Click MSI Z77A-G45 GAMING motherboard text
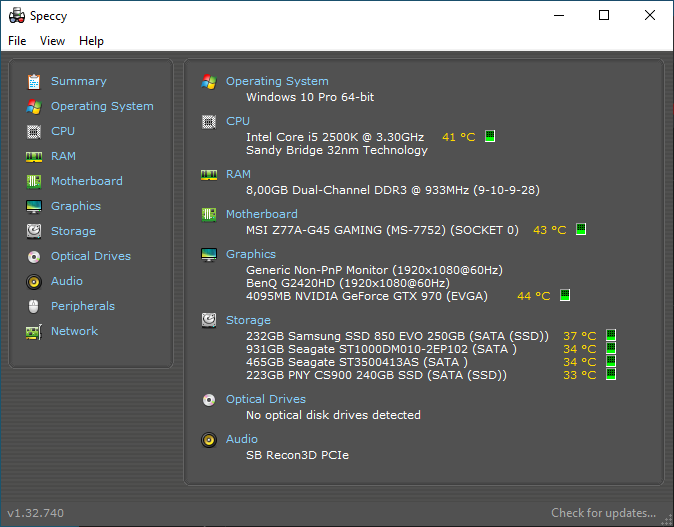Screen dimensions: 674x527 [382, 230]
